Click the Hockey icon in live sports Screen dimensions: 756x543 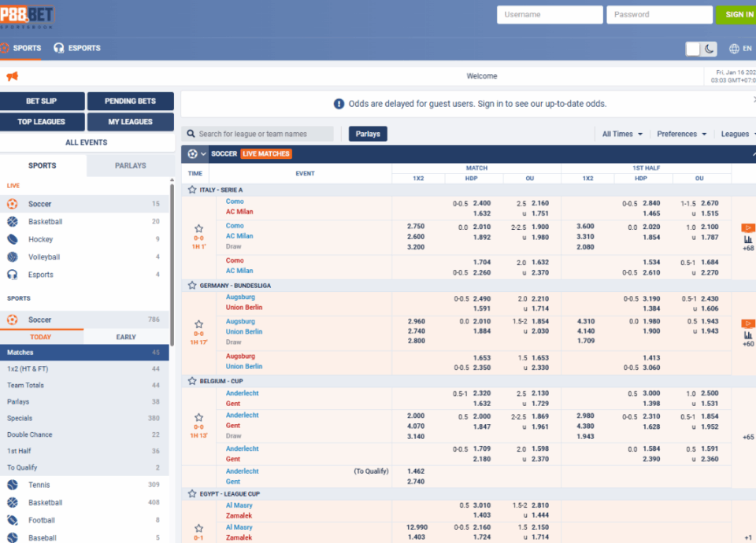tap(13, 239)
